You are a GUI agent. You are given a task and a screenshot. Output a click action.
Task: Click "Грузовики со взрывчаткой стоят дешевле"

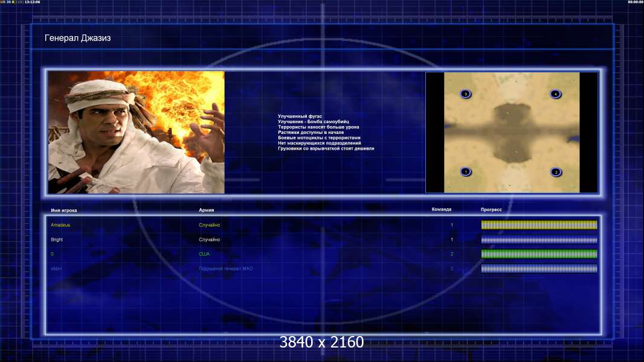pos(326,148)
